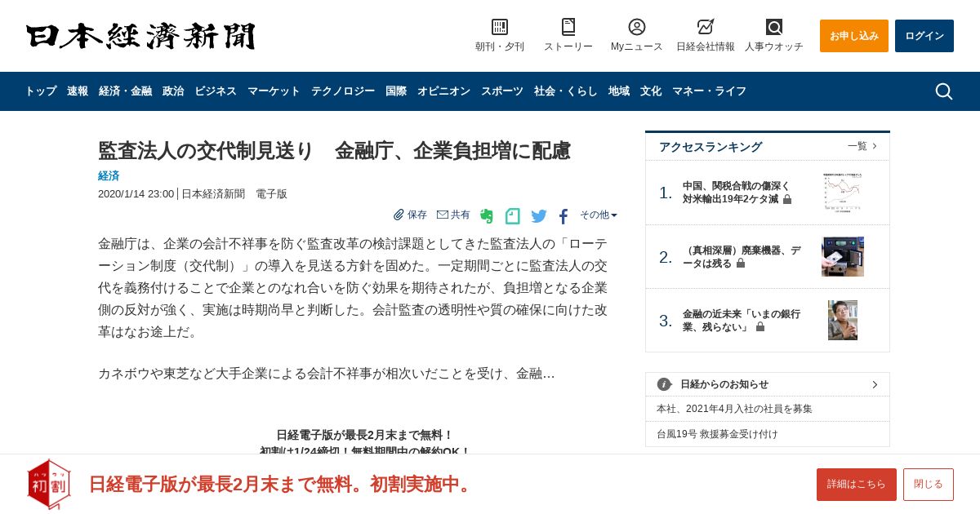Click the 日本経済新聞 logo
This screenshot has height=514, width=980.
[140, 36]
